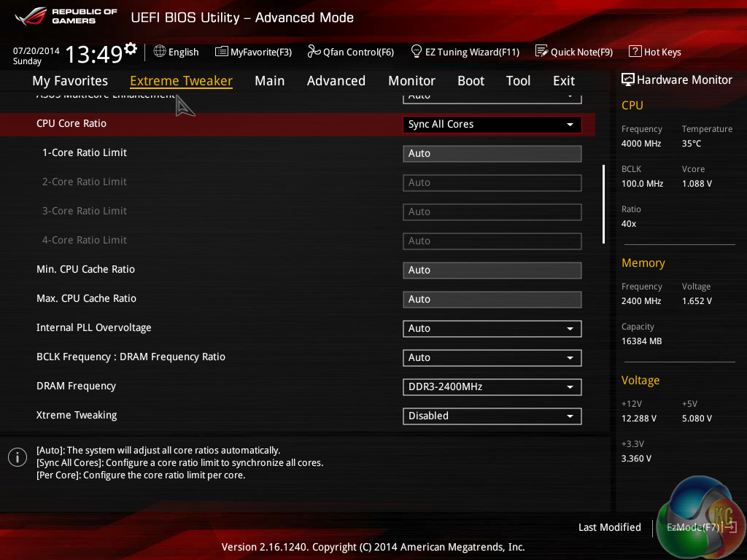The height and width of the screenshot is (560, 747).
Task: Click the settings gear next to the clock
Action: click(x=131, y=48)
